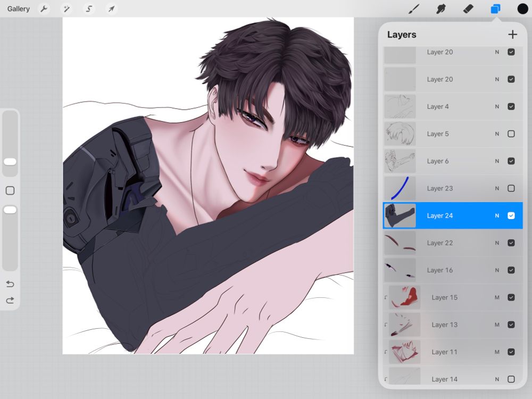Viewport: 532px width, 399px height.
Task: Open blend mode N for Layer 4
Action: coord(497,106)
